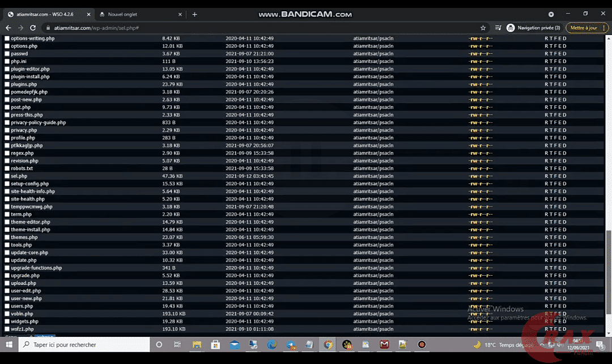Open the Bandicam recorder taskbar icon
The image size is (612, 364).
pyautogui.click(x=422, y=345)
